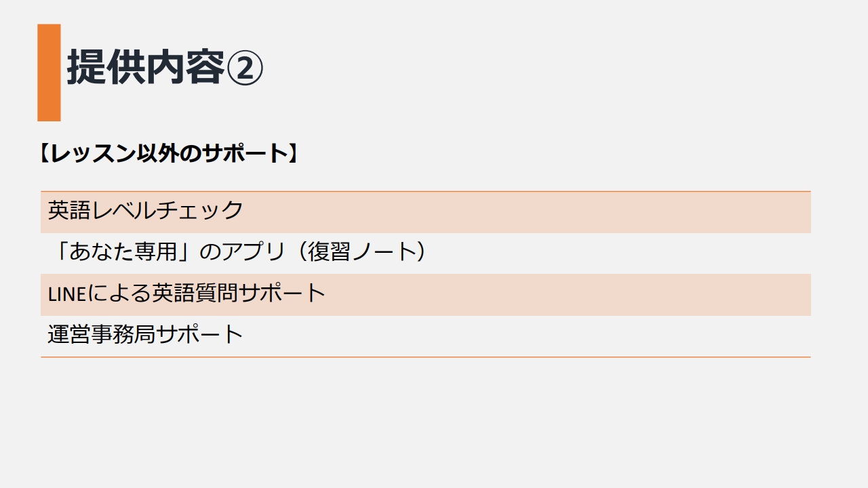The width and height of the screenshot is (868, 488).
Task: Click the orange vertical bar beside title
Action: [x=49, y=73]
